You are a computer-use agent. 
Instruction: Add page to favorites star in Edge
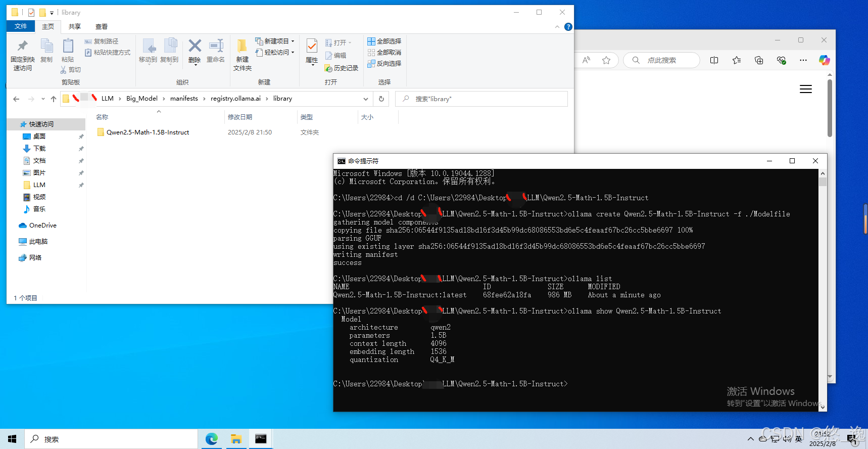click(x=606, y=60)
